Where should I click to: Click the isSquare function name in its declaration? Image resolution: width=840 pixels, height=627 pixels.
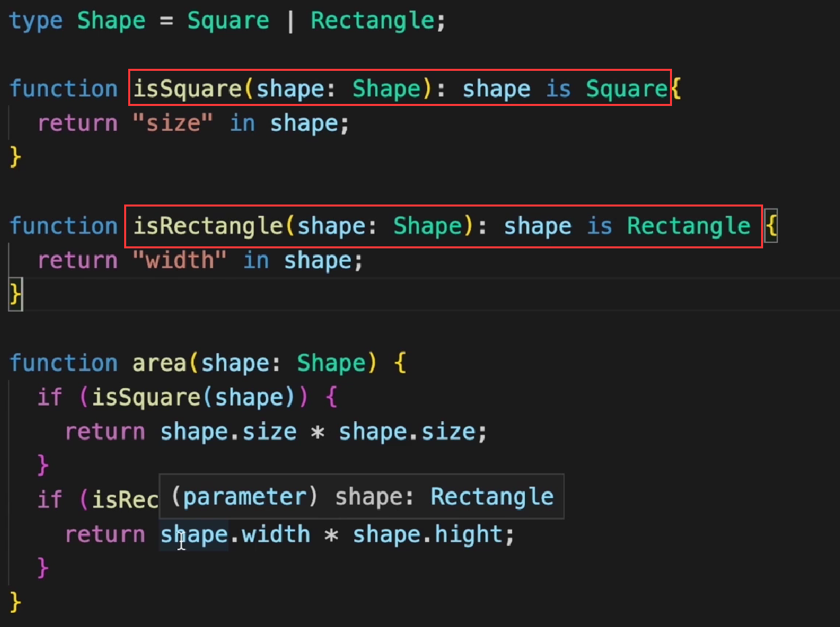tap(187, 89)
